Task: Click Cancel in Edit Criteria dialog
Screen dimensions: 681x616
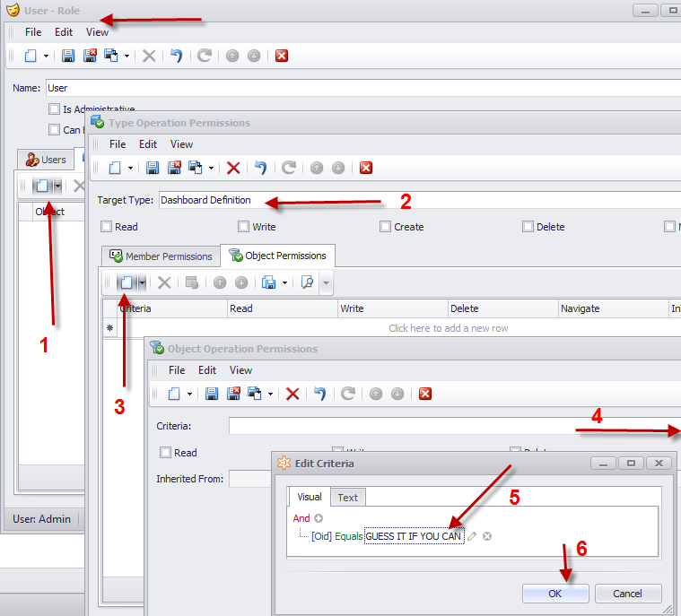Action: pos(628,594)
